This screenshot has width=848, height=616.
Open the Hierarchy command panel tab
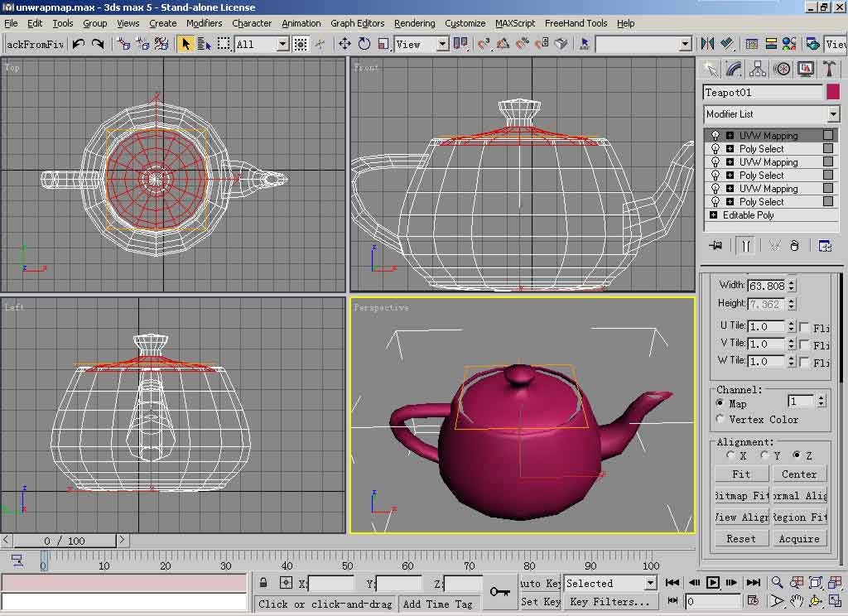(x=758, y=69)
